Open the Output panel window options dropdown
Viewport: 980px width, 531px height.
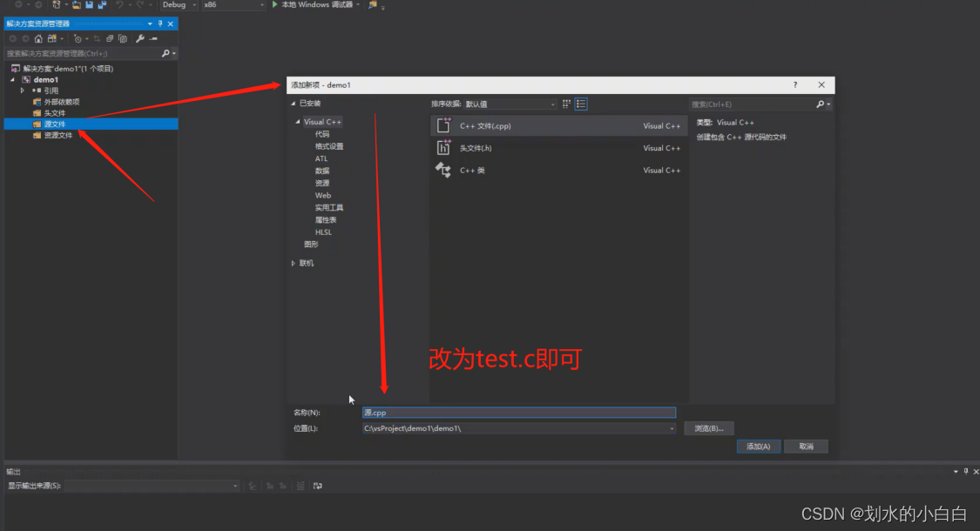(956, 472)
